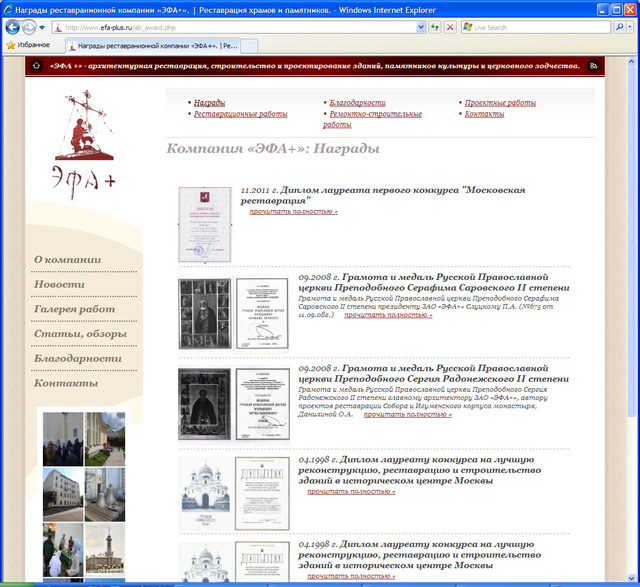
Task: Open the Награды top menu link
Action: [x=209, y=103]
